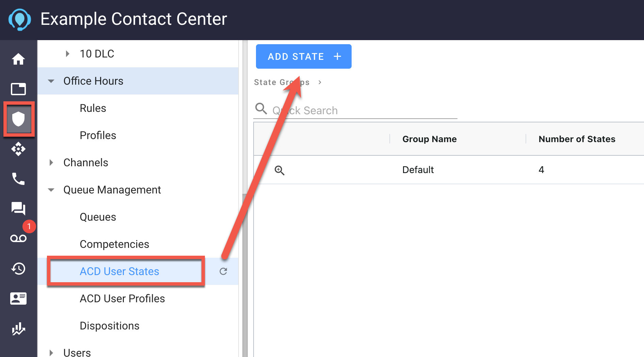Expand the 10 DLC tree item

pyautogui.click(x=67, y=54)
